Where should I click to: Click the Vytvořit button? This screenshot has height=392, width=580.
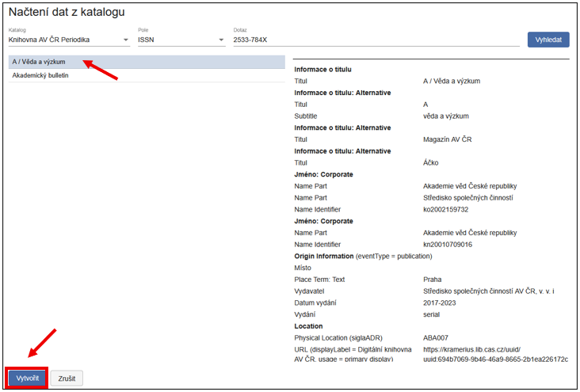coord(28,379)
